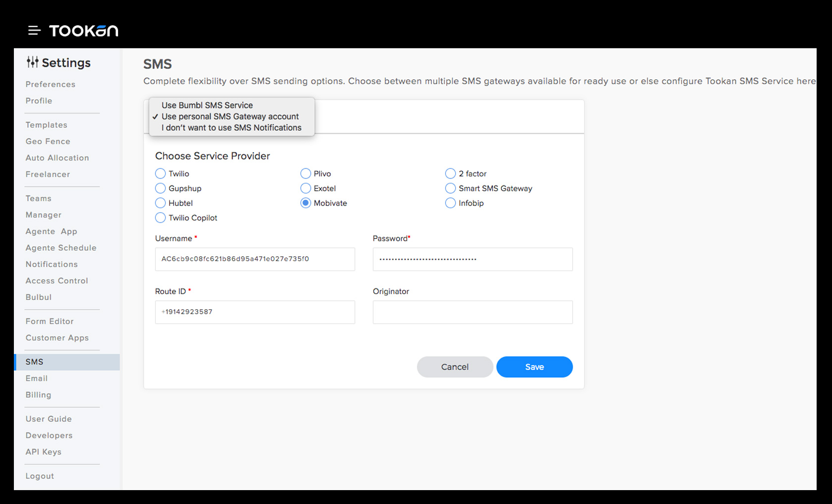
Task: Choose the 'Use Bumbl SMS Service' option
Action: (207, 105)
